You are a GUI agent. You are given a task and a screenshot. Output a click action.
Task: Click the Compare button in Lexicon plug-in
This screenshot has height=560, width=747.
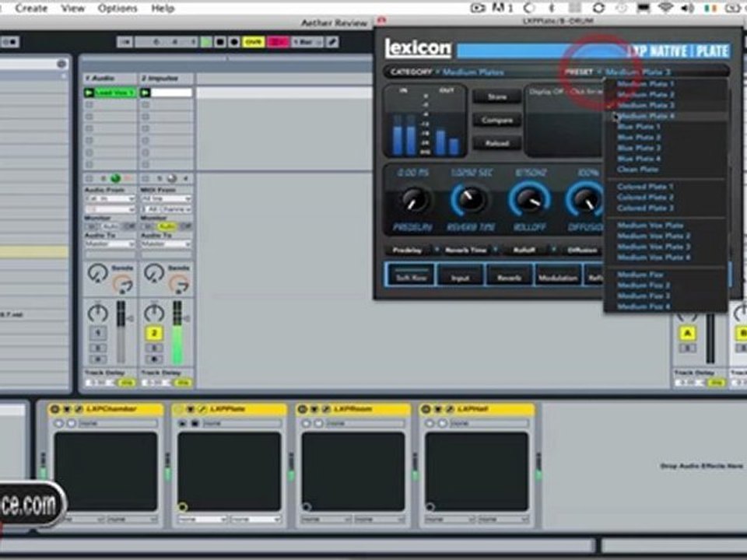[497, 120]
